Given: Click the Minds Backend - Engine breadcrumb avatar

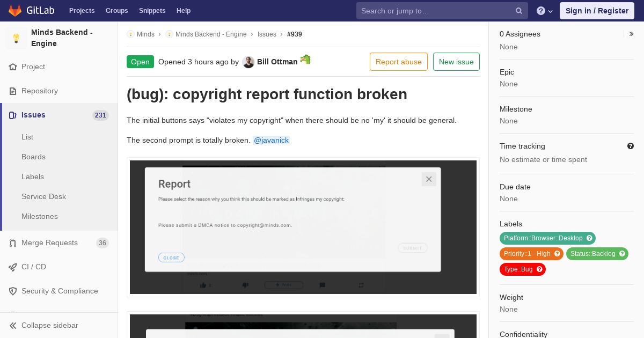Looking at the screenshot, I should click(x=169, y=34).
